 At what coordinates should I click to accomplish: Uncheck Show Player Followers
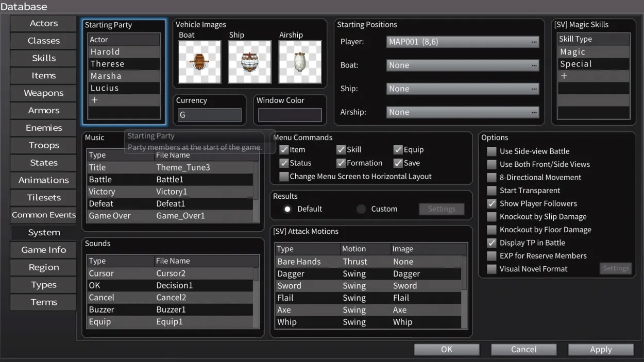pos(492,204)
